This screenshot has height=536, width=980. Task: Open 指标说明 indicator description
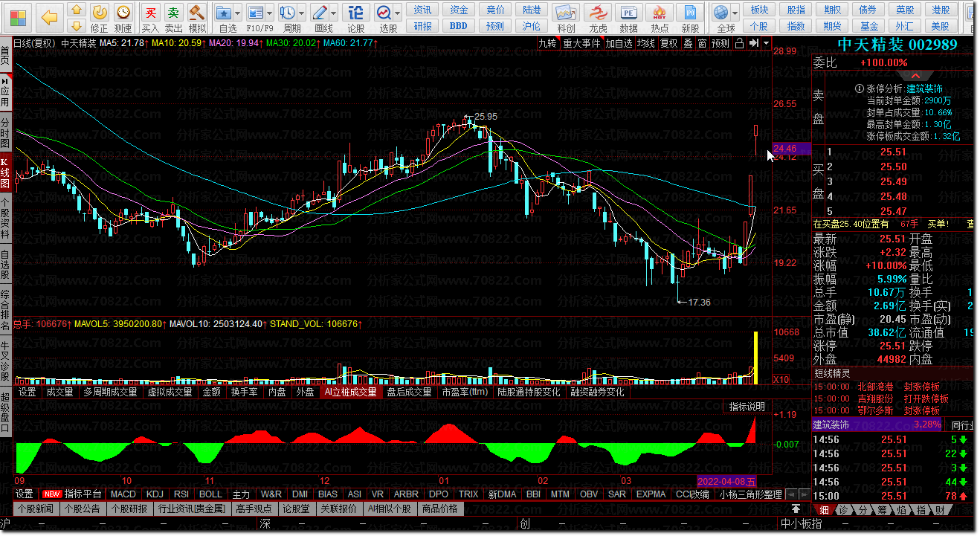(747, 407)
